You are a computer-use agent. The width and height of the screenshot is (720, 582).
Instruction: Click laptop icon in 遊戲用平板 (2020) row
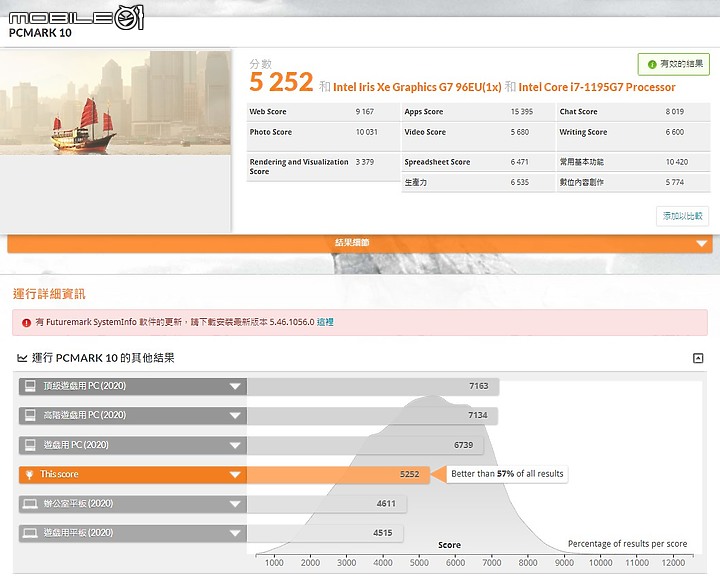[x=30, y=533]
